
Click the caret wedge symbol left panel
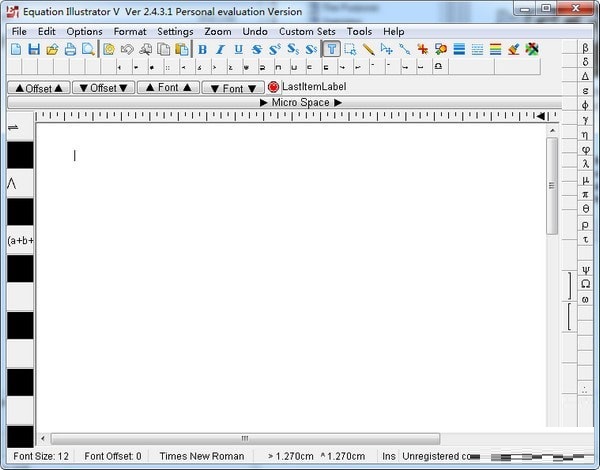[x=20, y=184]
